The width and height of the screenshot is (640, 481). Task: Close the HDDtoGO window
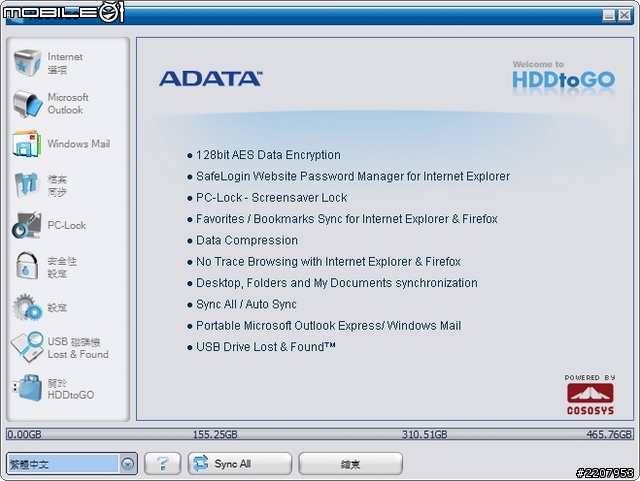pos(624,15)
